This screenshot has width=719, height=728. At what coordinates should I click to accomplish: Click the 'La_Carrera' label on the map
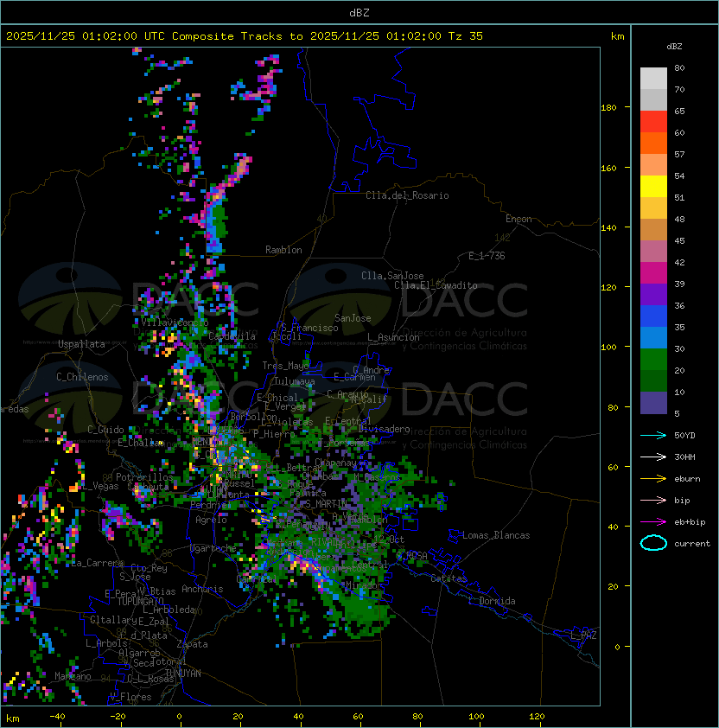[x=97, y=563]
